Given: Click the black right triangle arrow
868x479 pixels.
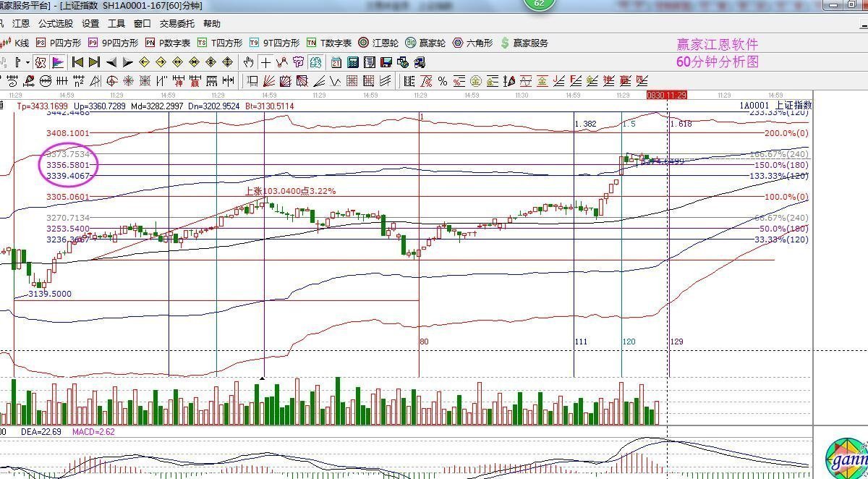Looking at the screenshot, I should [x=128, y=62].
